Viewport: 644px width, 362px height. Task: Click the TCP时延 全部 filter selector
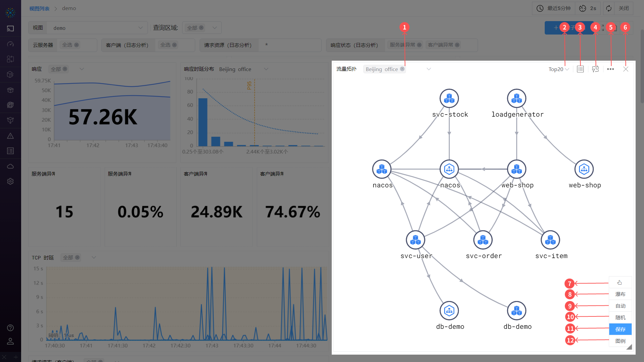[71, 257]
